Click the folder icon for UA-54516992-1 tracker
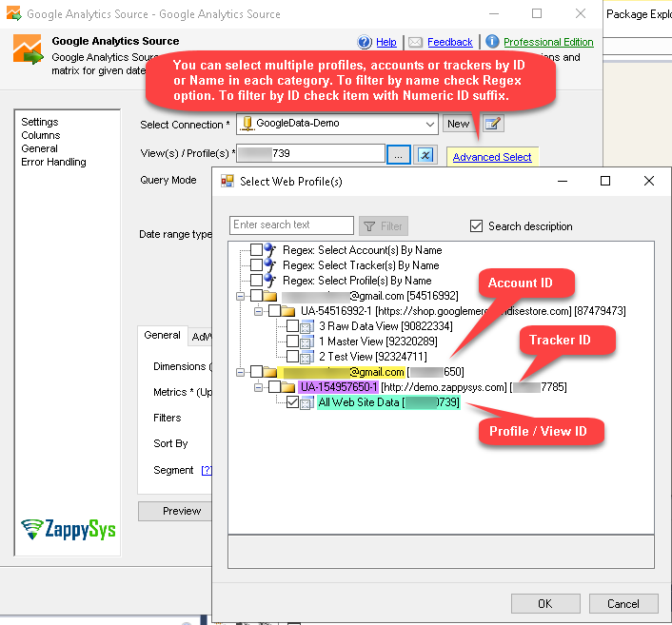Viewport: 672px width, 625px height. [288, 311]
